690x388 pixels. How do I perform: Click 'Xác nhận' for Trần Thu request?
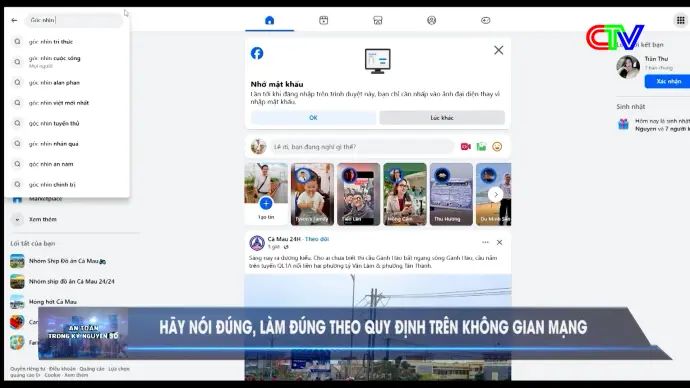tap(668, 81)
